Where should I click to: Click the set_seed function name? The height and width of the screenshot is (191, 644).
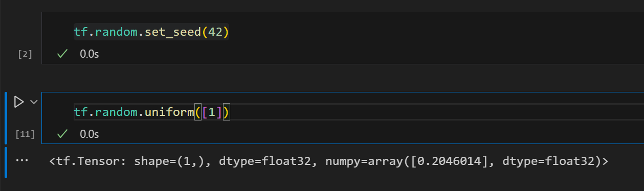pyautogui.click(x=173, y=32)
